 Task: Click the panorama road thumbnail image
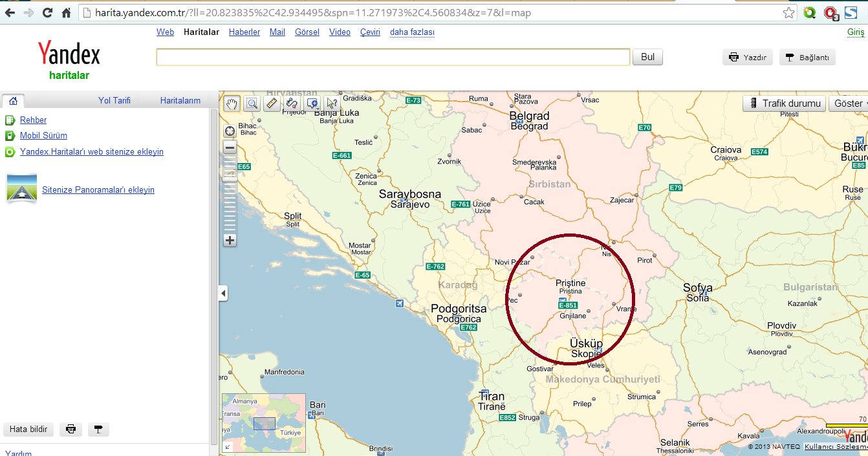pos(21,188)
